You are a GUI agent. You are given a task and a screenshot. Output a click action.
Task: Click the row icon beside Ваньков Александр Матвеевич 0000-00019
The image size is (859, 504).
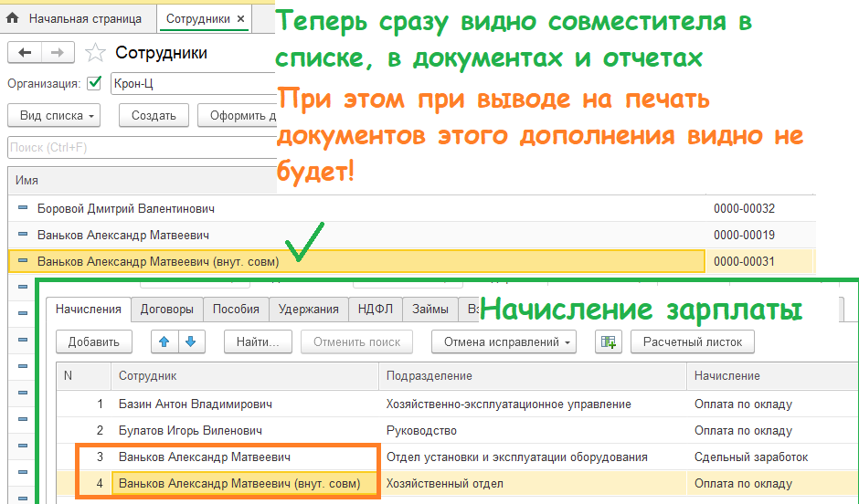click(23, 235)
